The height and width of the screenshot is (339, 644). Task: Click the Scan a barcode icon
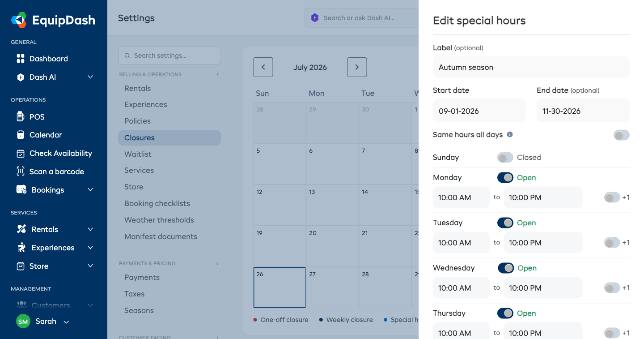point(21,172)
